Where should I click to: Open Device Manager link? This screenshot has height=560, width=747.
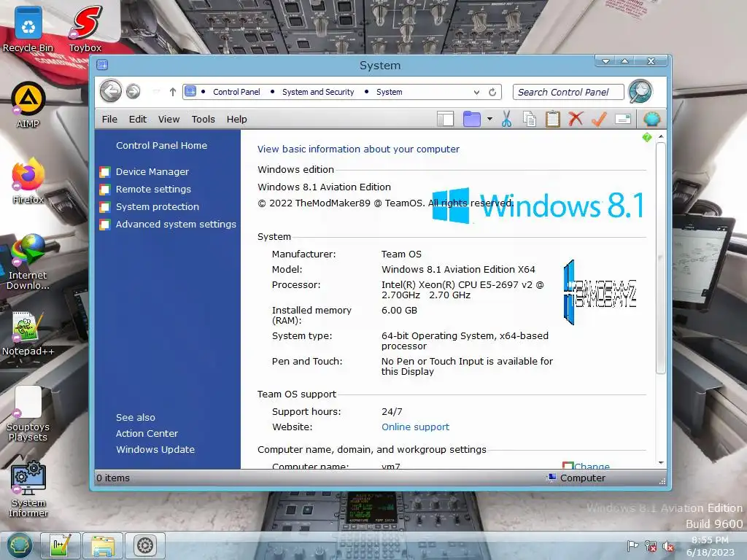pos(152,171)
